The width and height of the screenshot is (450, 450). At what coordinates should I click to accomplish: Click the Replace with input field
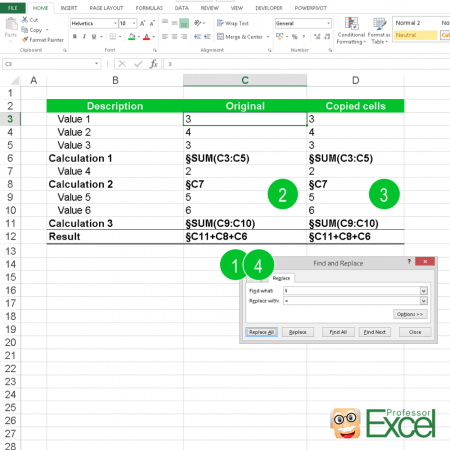click(x=352, y=301)
